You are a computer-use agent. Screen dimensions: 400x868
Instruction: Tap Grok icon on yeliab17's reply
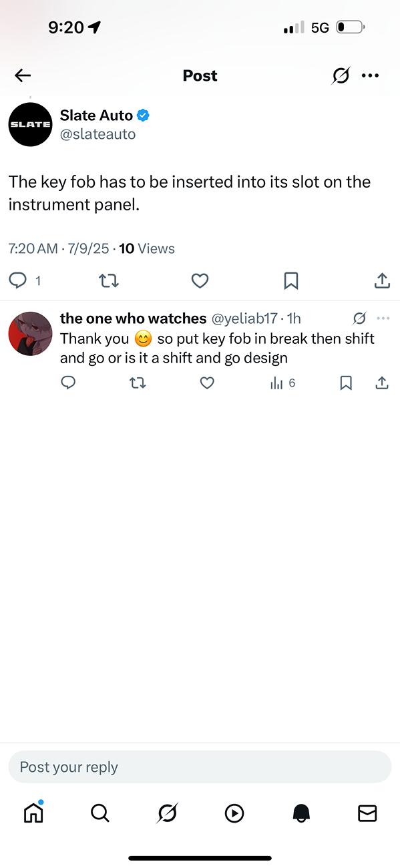[359, 318]
